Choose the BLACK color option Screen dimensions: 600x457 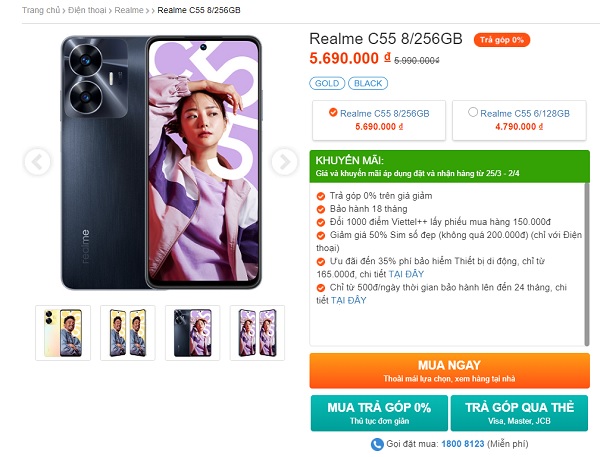(369, 84)
